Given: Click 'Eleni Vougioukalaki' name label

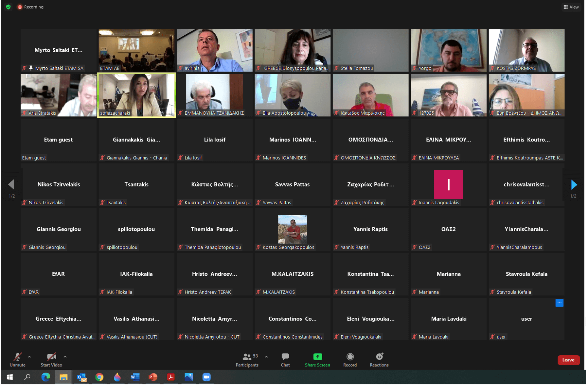Looking at the screenshot, I should pyautogui.click(x=361, y=337).
